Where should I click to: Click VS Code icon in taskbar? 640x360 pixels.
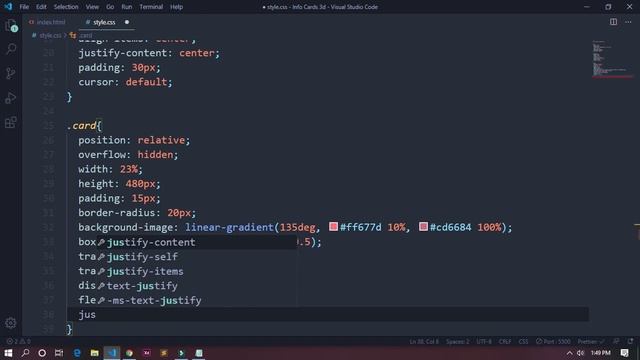[112, 353]
